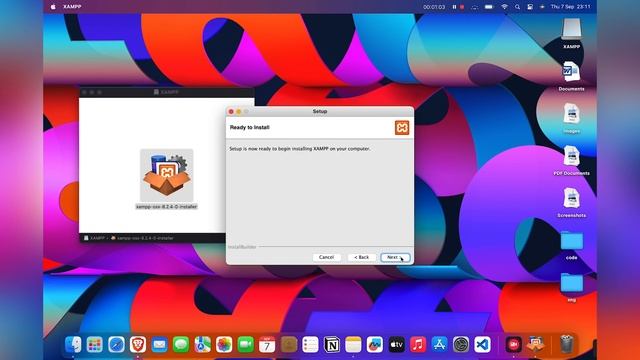Open System Settings from the Dock
640x360 pixels.
(x=461, y=344)
